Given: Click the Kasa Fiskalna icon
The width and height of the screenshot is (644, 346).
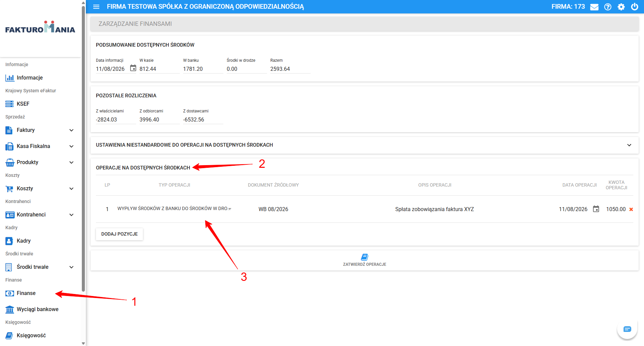Looking at the screenshot, I should [9, 146].
